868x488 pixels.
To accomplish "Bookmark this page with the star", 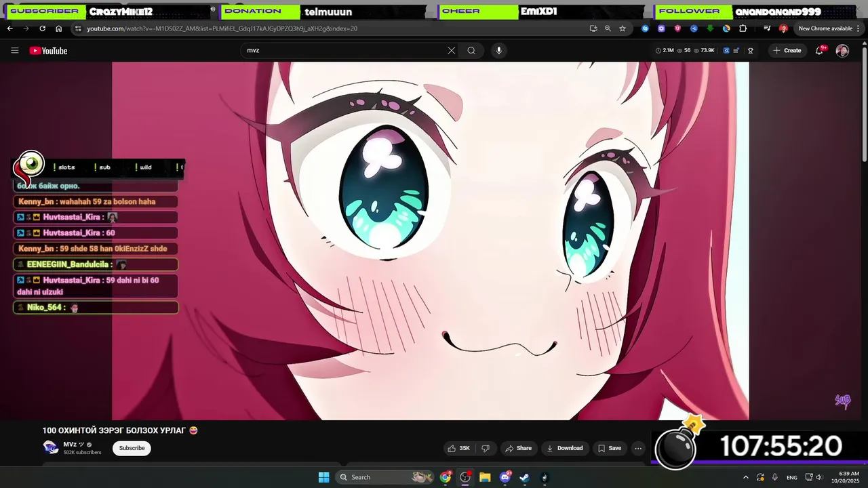I will [623, 28].
